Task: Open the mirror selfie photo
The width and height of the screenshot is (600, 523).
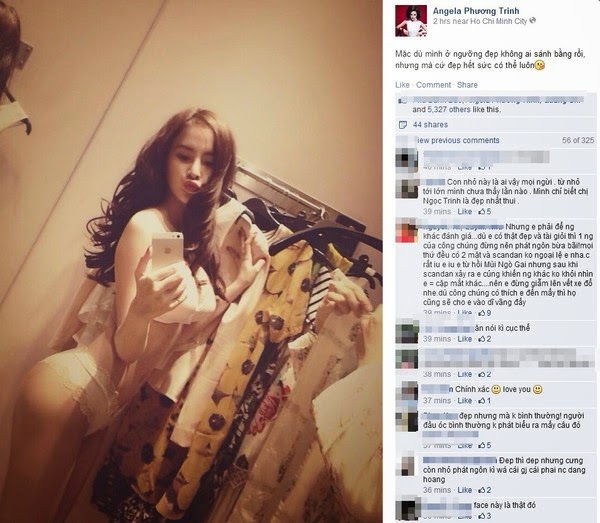Action: (191, 261)
